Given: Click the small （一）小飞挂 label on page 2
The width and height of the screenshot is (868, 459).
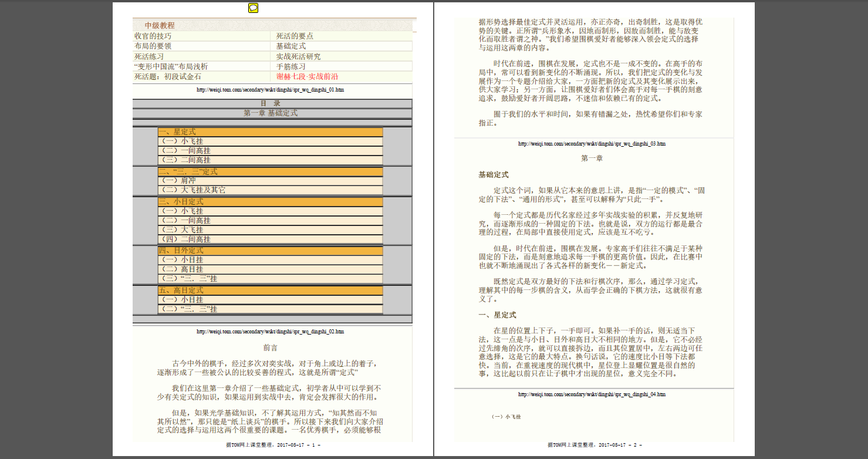Looking at the screenshot, I should point(506,417).
